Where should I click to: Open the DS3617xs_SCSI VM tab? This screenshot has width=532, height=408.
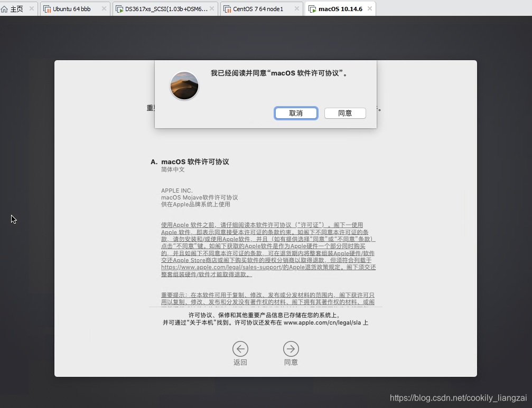pos(165,9)
